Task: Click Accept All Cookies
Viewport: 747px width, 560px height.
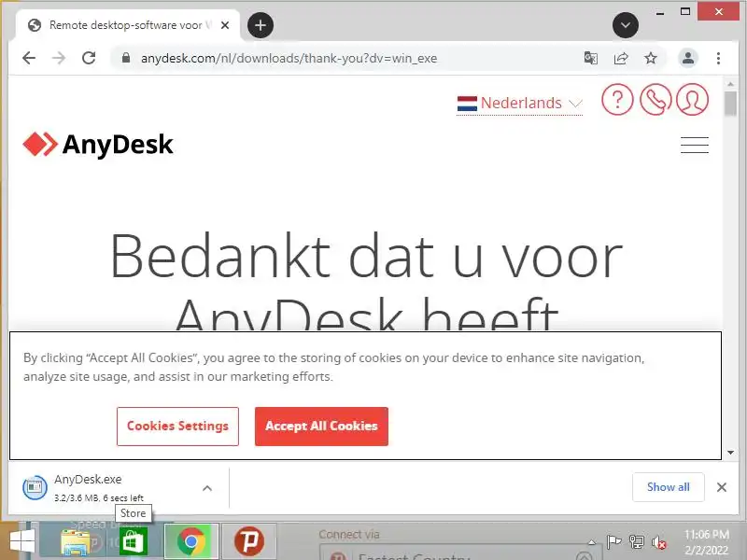Action: [x=321, y=427]
